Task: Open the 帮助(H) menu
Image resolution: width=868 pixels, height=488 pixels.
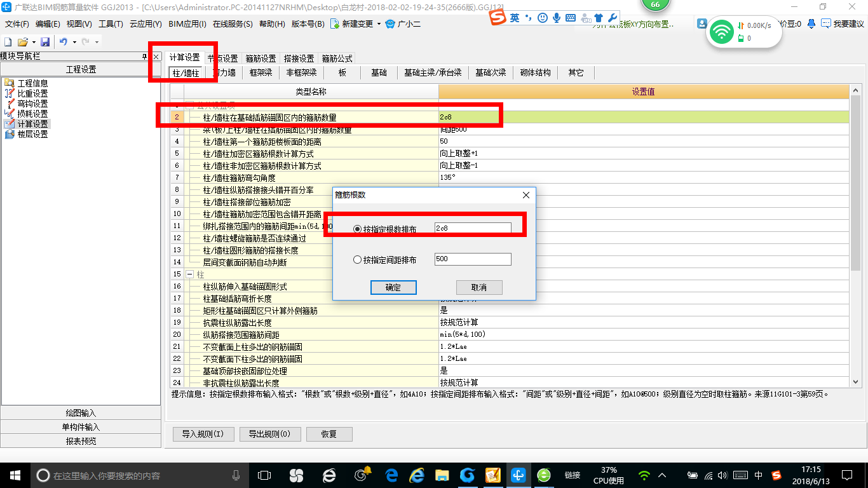Action: pos(272,24)
